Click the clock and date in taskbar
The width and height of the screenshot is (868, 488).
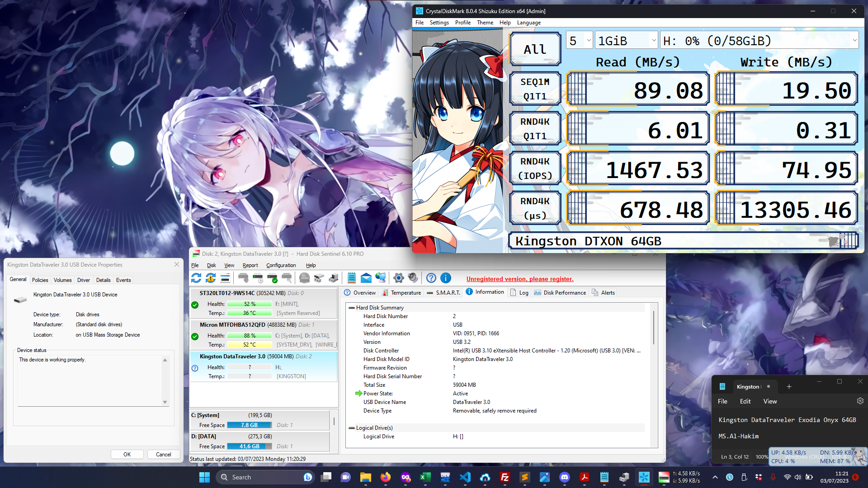point(835,477)
